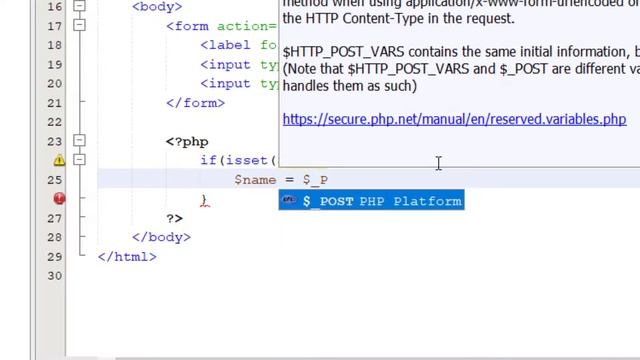Click line number 25 in the gutter
The image size is (640, 360).
coord(55,180)
